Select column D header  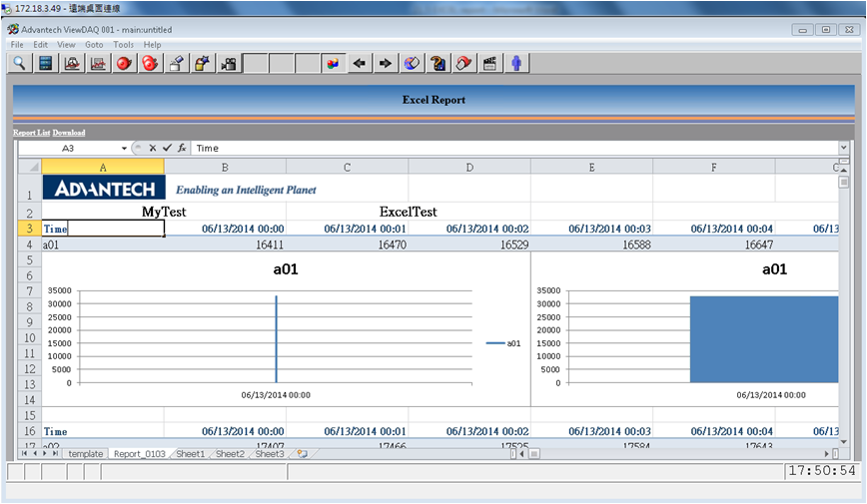pyautogui.click(x=469, y=167)
